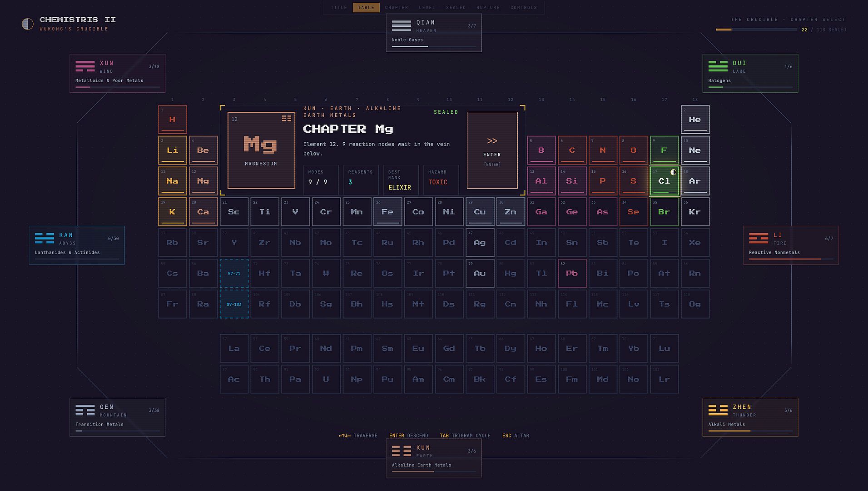
Task: Select the Carbon C tile
Action: tap(572, 150)
